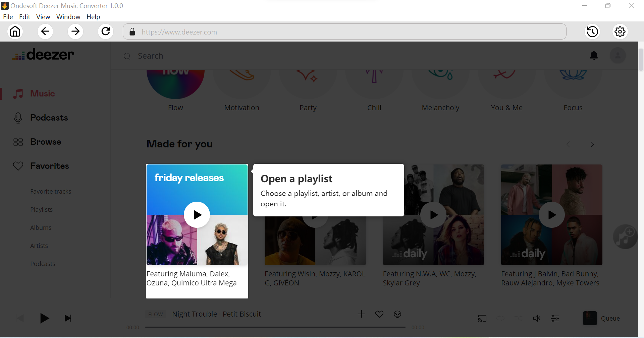Select the Chill mood

pyautogui.click(x=374, y=84)
